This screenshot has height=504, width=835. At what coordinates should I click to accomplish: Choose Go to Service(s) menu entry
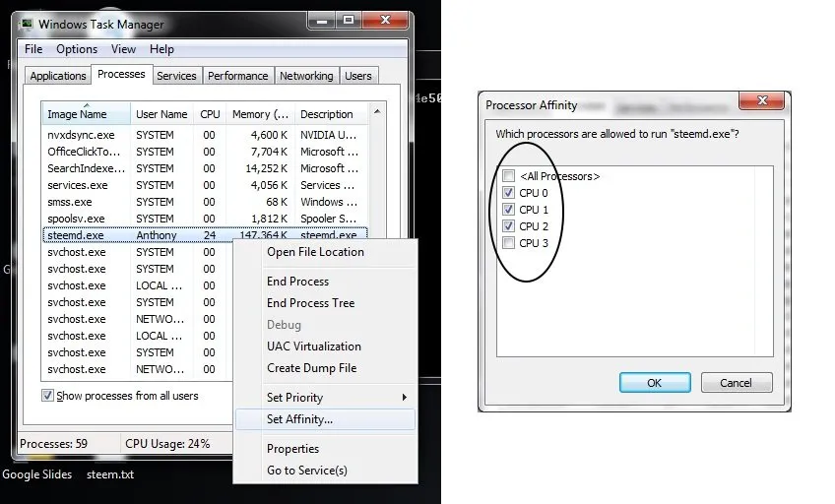(x=325, y=470)
